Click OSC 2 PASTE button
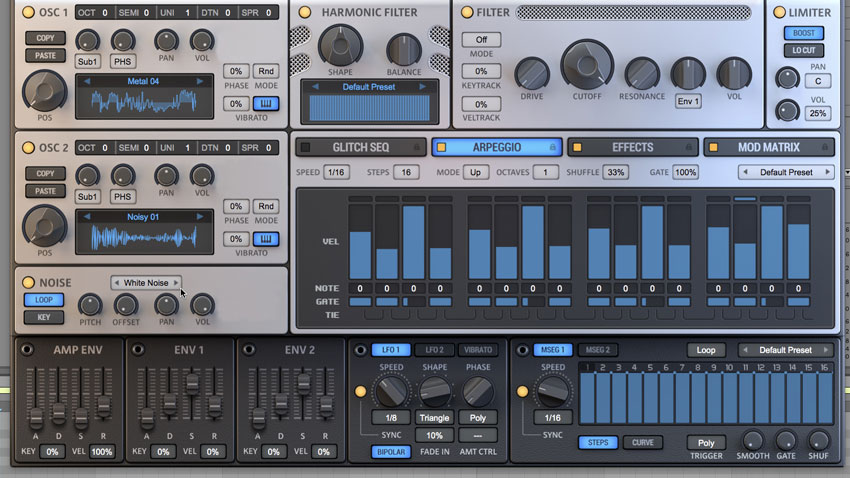This screenshot has width=850, height=478. tap(45, 191)
